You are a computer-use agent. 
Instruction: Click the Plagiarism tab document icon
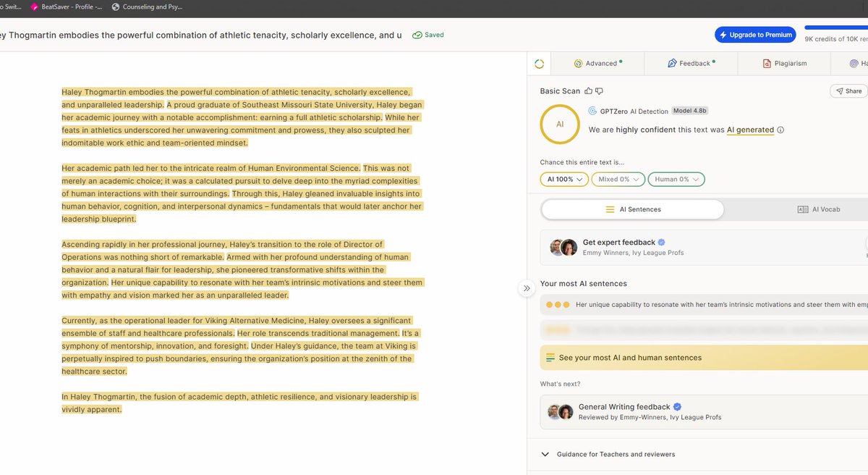tap(767, 64)
